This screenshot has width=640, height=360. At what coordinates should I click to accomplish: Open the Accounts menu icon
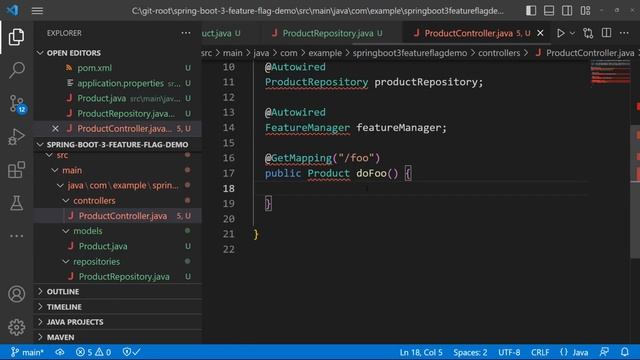(x=16, y=294)
